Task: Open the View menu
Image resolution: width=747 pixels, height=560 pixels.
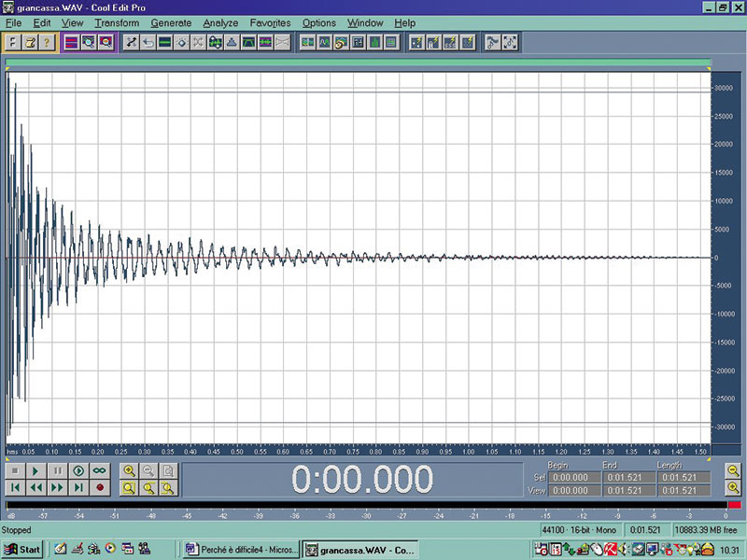Action: click(x=72, y=22)
